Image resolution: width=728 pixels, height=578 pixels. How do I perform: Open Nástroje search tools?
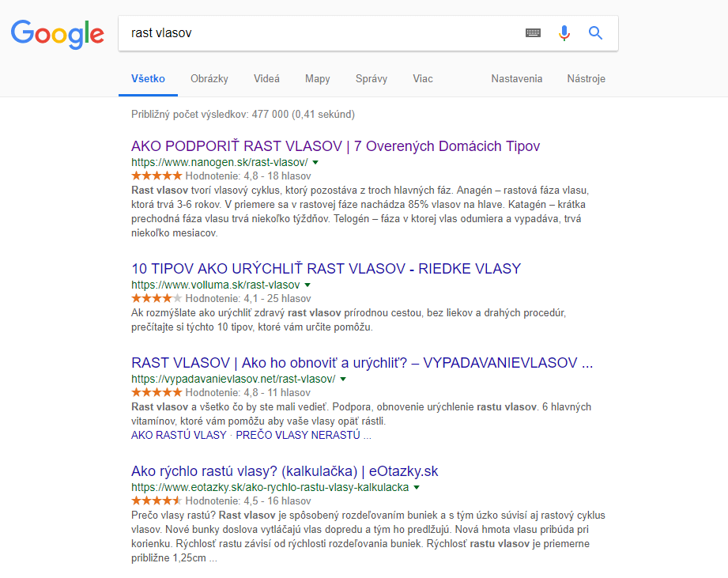click(x=586, y=79)
